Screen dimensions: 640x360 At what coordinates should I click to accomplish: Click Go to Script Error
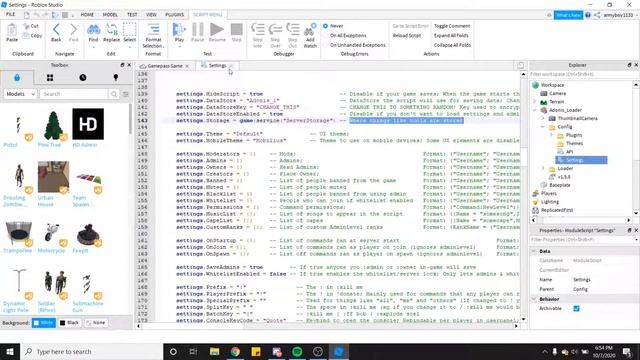(x=410, y=26)
